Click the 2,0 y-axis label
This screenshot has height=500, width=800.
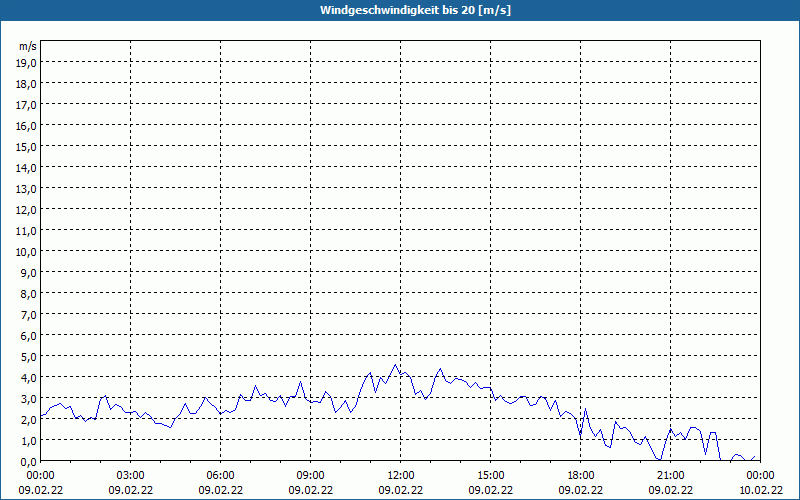coord(29,420)
